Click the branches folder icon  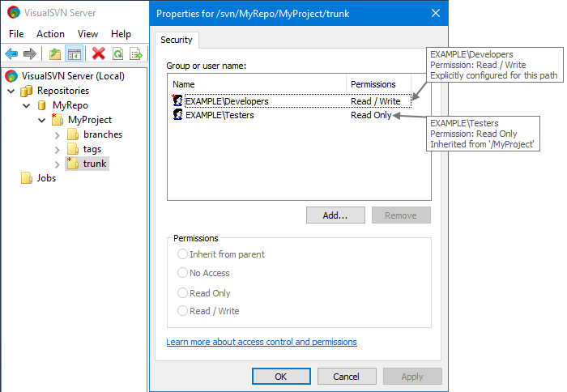73,134
